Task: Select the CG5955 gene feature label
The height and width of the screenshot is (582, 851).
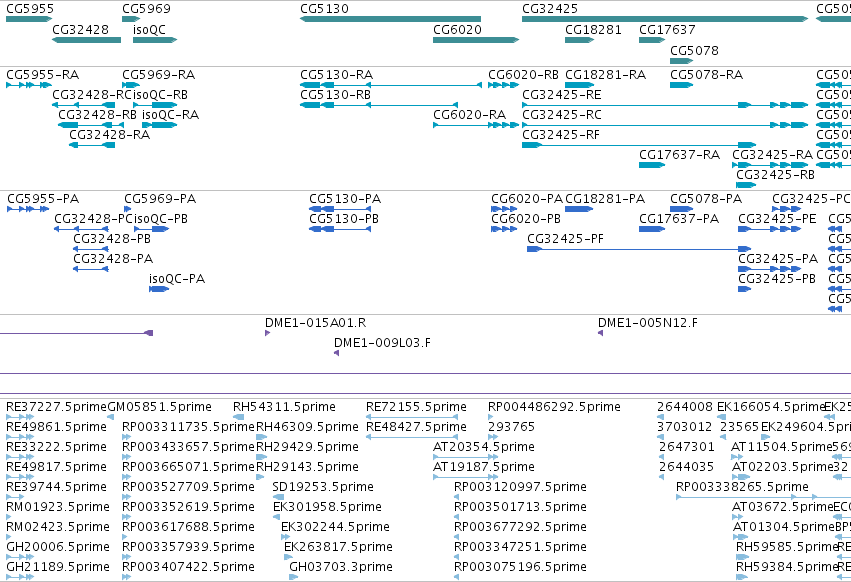Action: pyautogui.click(x=30, y=9)
